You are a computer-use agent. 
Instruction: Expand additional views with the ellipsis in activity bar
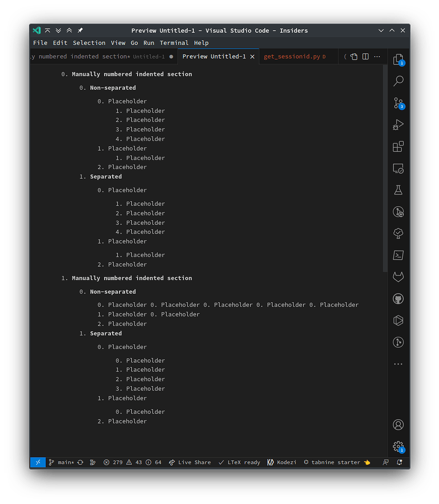[x=398, y=364]
